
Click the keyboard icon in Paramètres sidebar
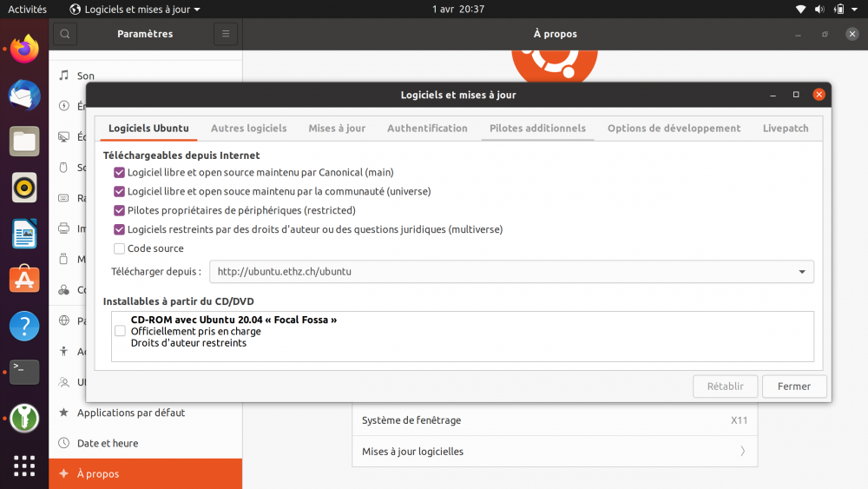coord(64,198)
